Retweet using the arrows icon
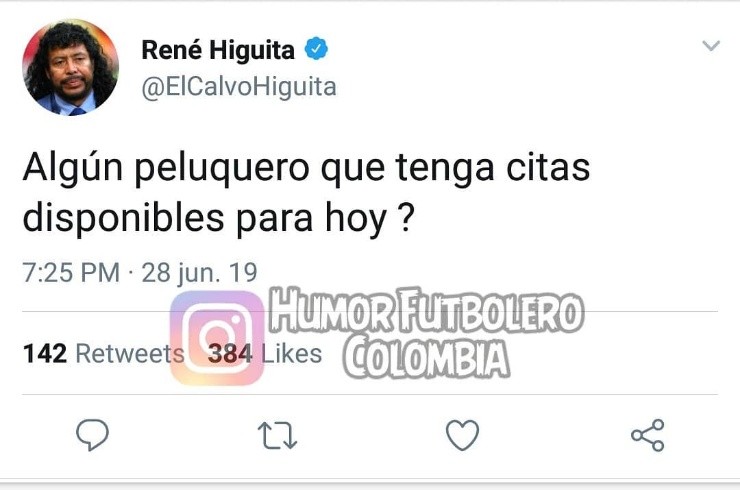This screenshot has width=740, height=490. 278,435
